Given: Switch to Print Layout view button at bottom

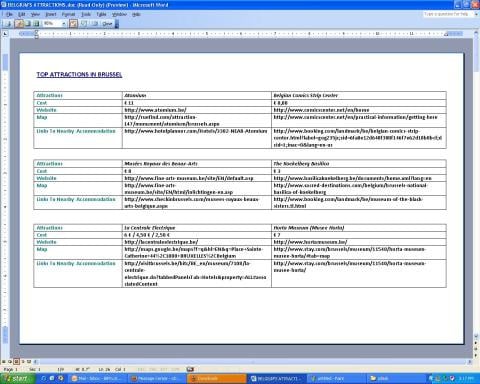Looking at the screenshot, I should tap(16, 361).
